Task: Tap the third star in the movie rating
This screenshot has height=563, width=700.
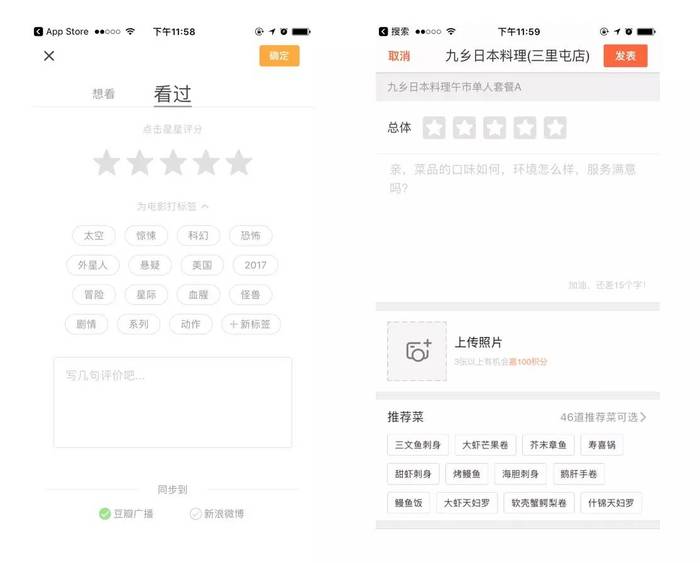Action: pos(173,163)
